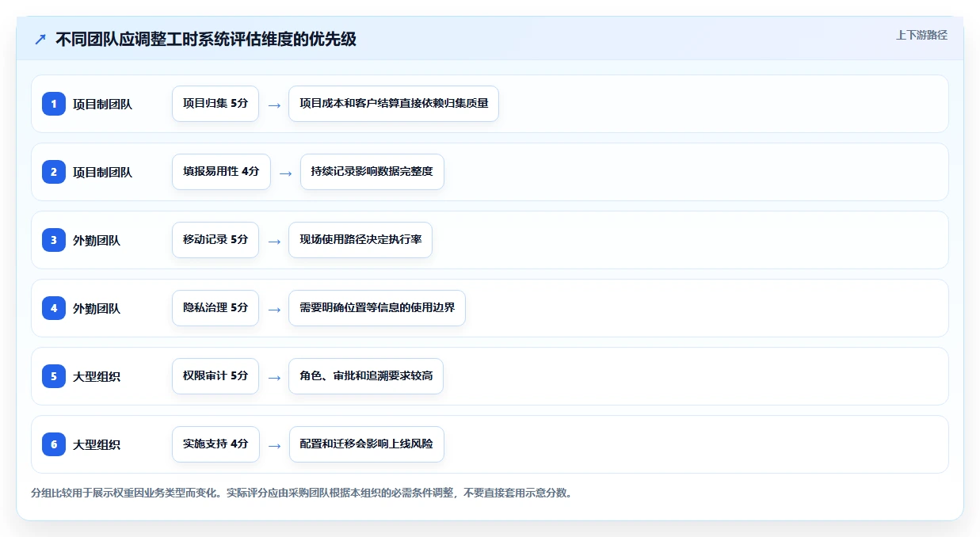Click 项目制团队 label beside 项目归集 5分
Viewport: 980px width, 537px height.
pos(103,104)
